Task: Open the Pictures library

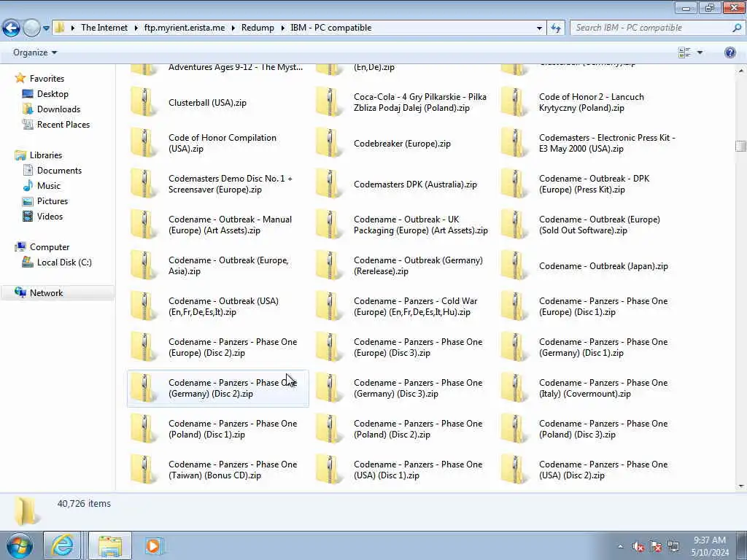Action: coord(53,201)
